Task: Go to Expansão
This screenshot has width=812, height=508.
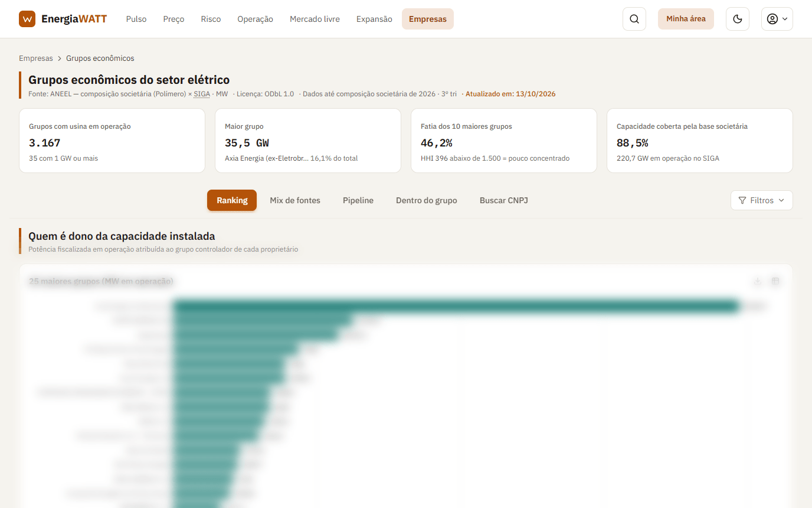Action: pos(374,19)
